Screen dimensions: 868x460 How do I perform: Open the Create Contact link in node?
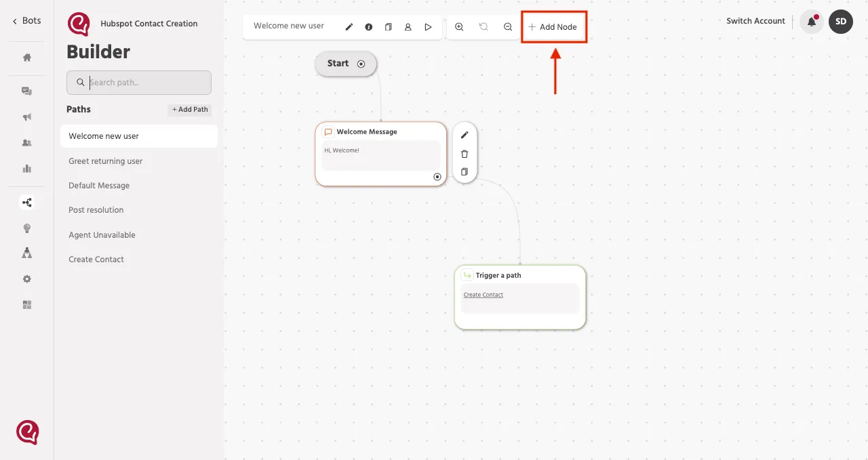(484, 295)
